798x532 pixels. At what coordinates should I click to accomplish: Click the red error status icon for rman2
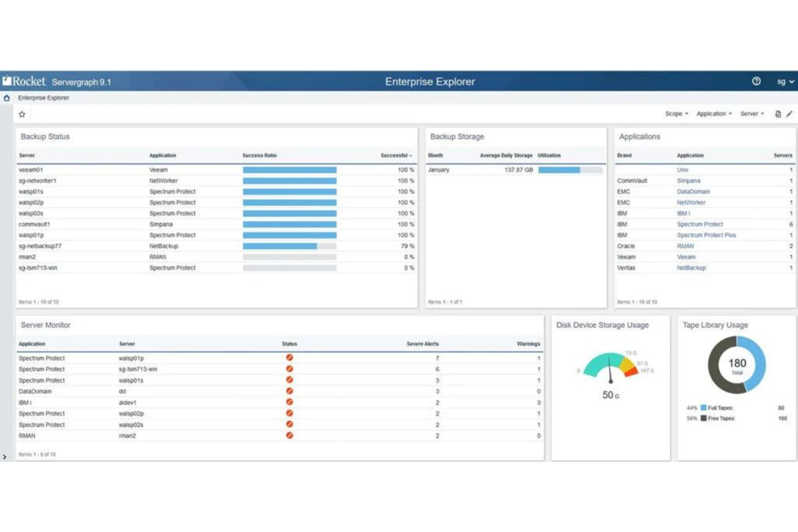click(x=290, y=436)
